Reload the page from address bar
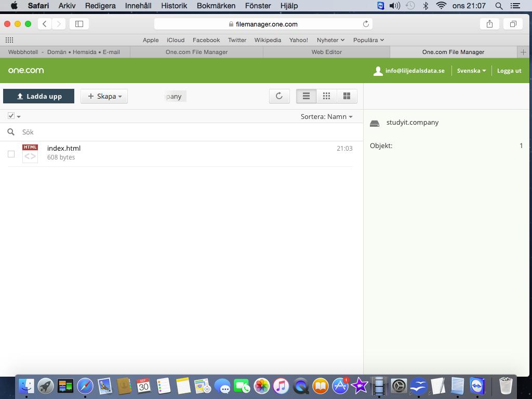Screen dimensions: 532x399 366,24
